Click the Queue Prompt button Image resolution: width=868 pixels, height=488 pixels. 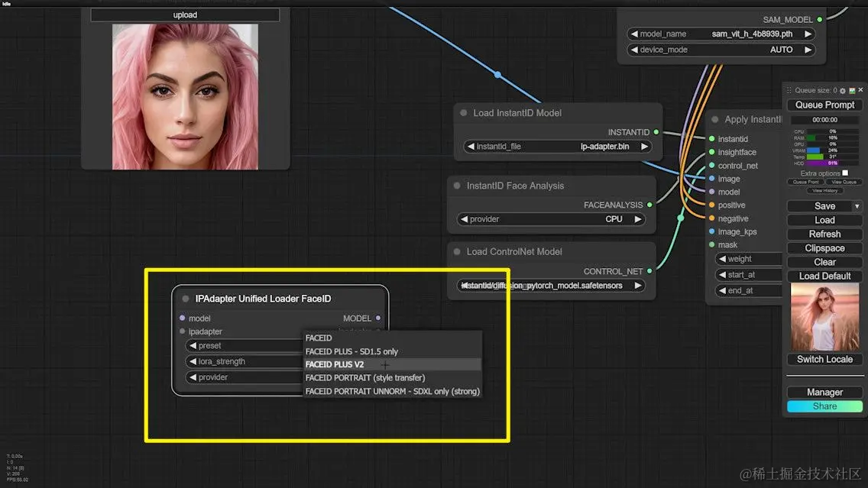coord(824,105)
